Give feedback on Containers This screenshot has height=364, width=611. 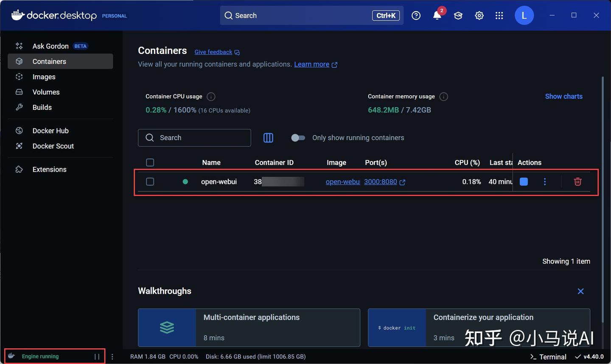213,52
